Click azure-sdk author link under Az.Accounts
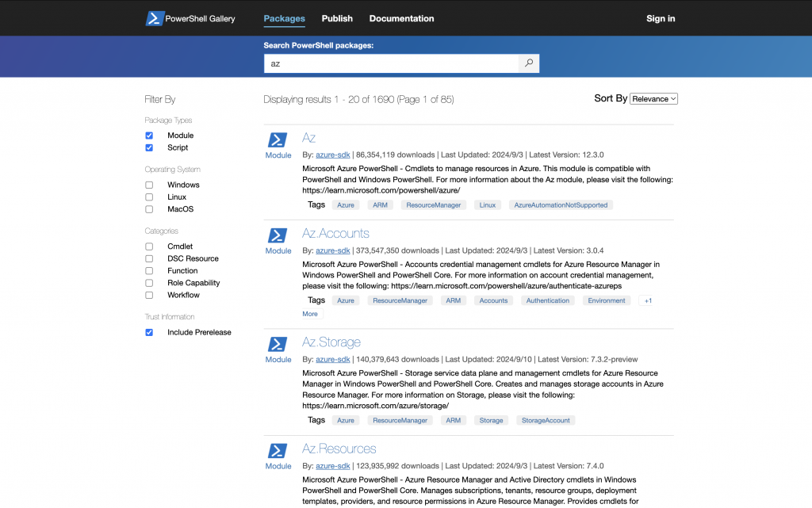This screenshot has width=812, height=508. coord(333,250)
